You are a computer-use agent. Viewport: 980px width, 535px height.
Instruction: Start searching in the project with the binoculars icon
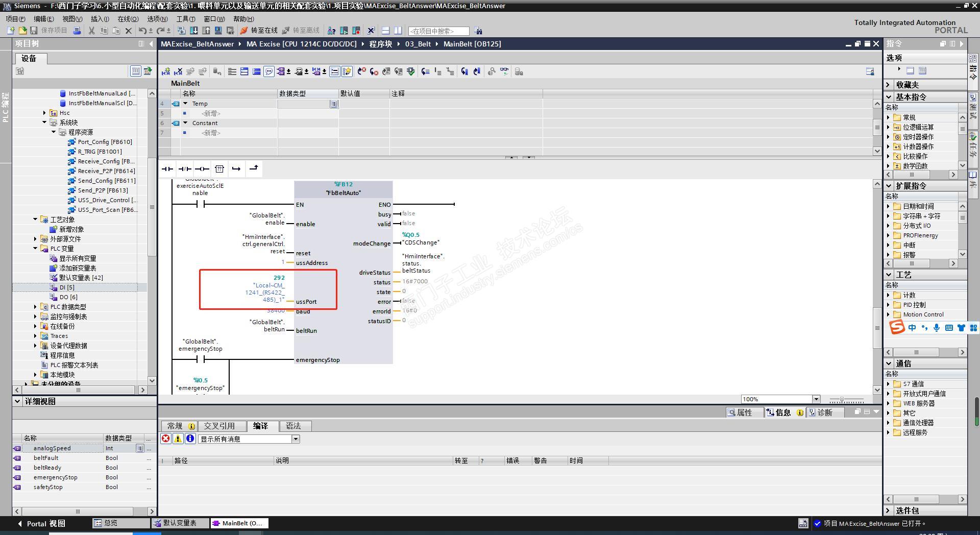tap(478, 31)
